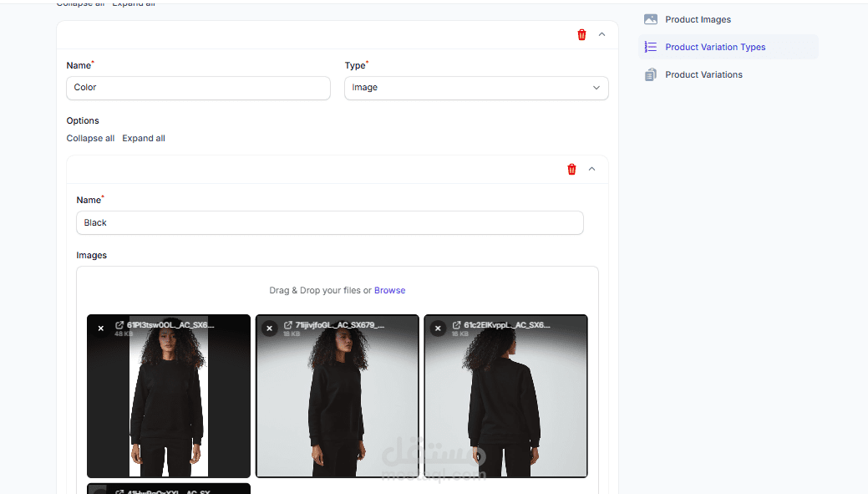Open the Product Images sidebar section

(728, 19)
